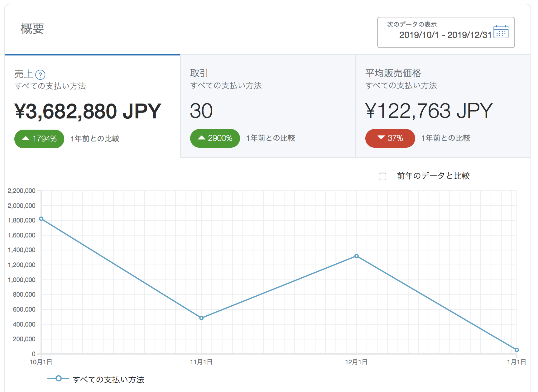Click the ¥3,682,880 JPY sales total

click(88, 111)
